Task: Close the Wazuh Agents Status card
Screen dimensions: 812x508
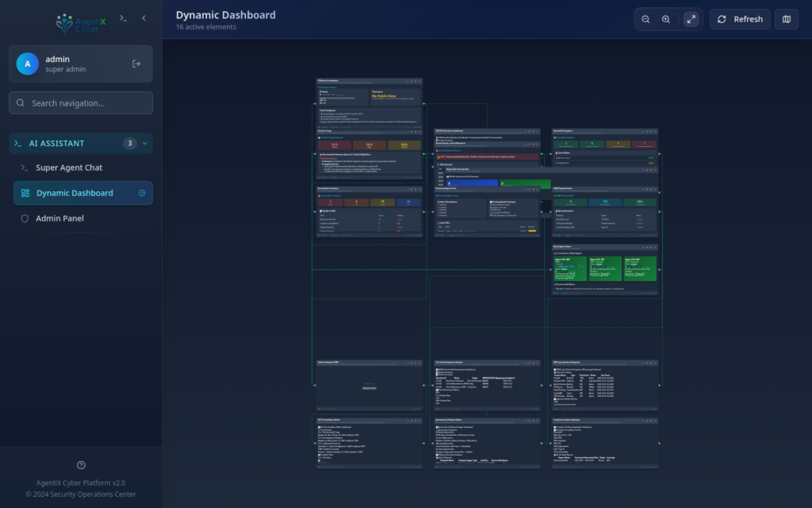Action: 655,247
